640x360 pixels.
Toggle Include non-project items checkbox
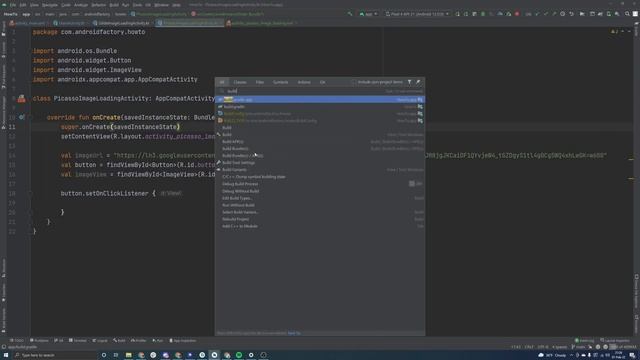[353, 82]
